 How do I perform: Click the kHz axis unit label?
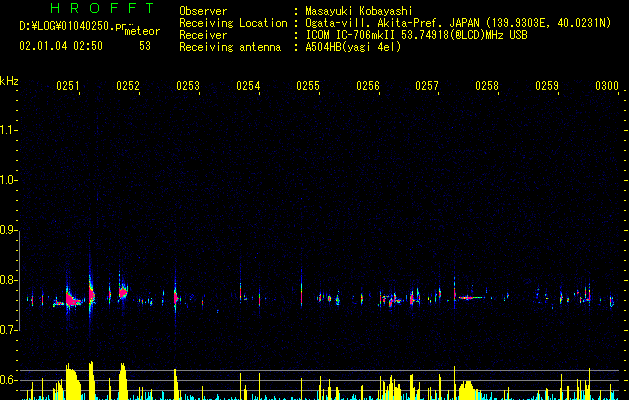[9, 81]
